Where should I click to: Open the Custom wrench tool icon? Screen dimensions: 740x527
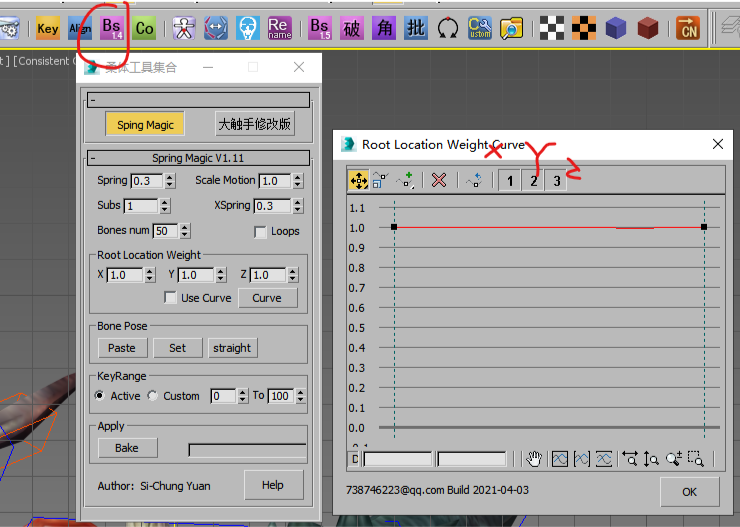480,28
